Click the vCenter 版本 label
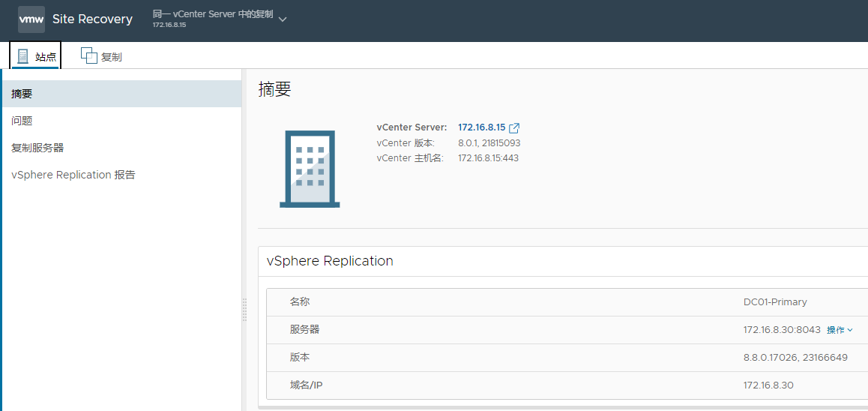Screen dimensions: 868x411 [406, 143]
